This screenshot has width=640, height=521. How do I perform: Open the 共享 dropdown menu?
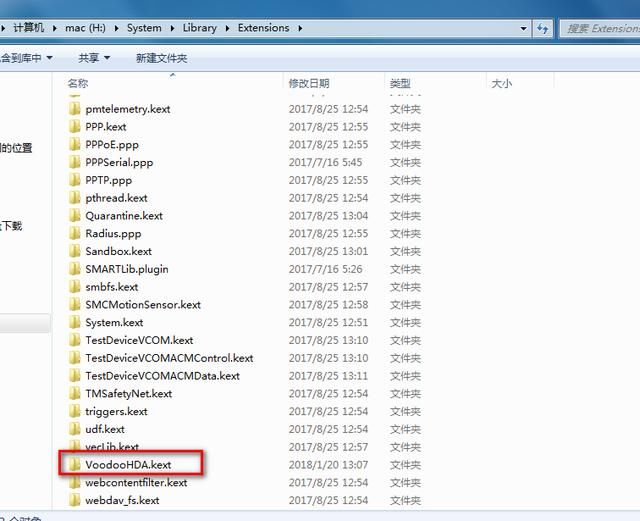coord(94,59)
